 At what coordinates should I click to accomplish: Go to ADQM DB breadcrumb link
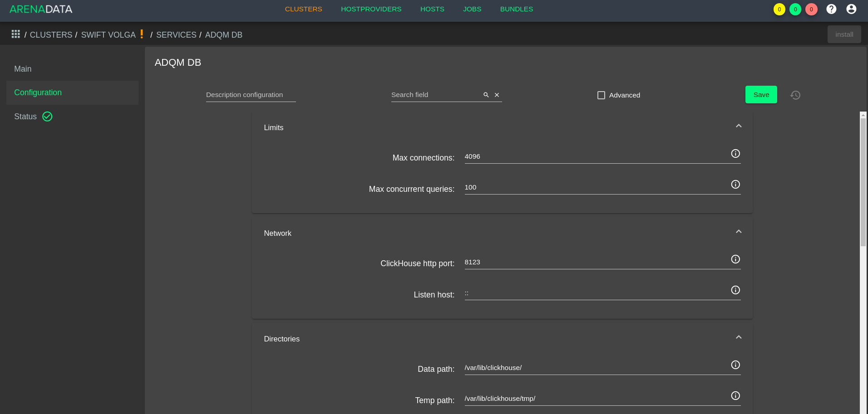click(x=224, y=35)
